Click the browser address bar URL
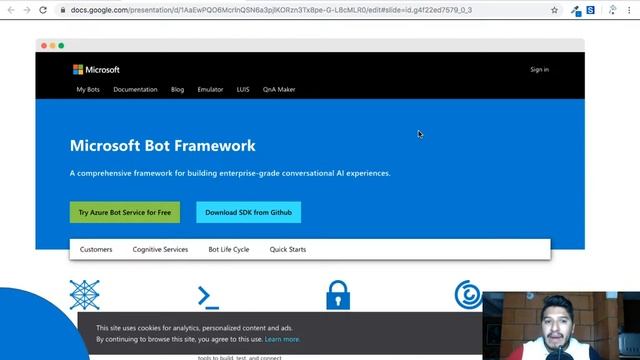 pos(271,10)
